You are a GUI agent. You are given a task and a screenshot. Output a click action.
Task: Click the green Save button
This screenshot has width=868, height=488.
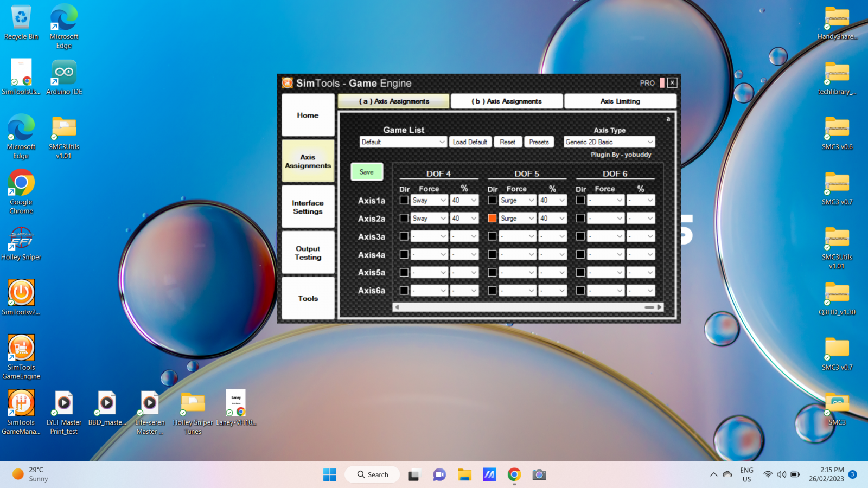367,172
